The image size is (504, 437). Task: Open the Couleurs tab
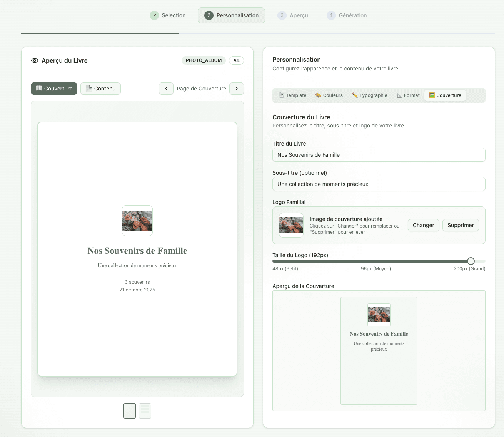click(329, 95)
